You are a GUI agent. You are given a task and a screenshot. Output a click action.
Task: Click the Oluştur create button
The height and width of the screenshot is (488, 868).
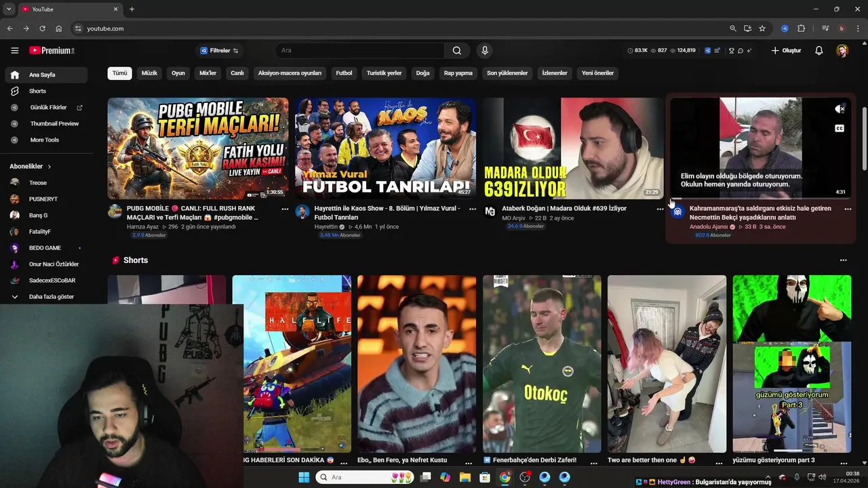[786, 50]
